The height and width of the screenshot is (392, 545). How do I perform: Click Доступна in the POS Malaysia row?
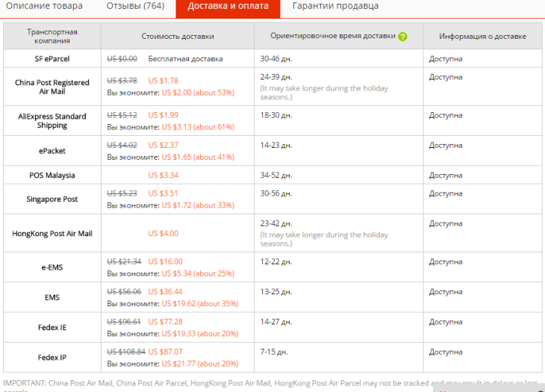tap(446, 175)
